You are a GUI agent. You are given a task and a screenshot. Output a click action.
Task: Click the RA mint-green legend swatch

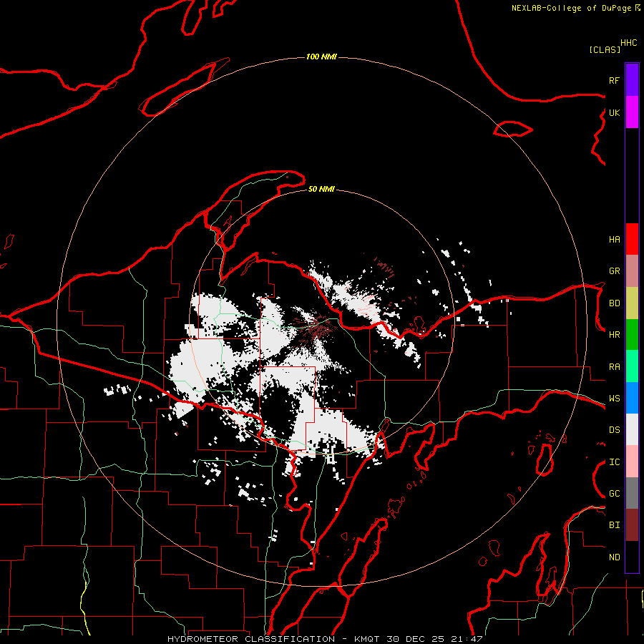632,366
